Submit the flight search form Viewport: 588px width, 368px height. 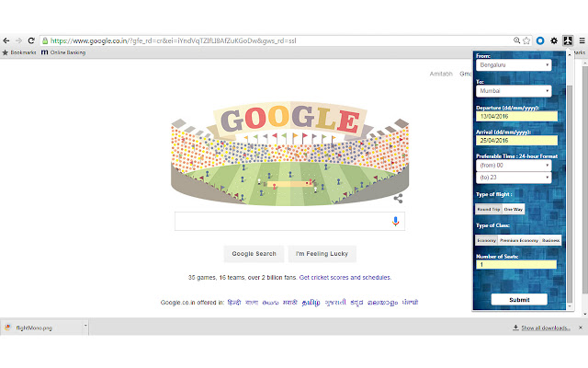519,300
